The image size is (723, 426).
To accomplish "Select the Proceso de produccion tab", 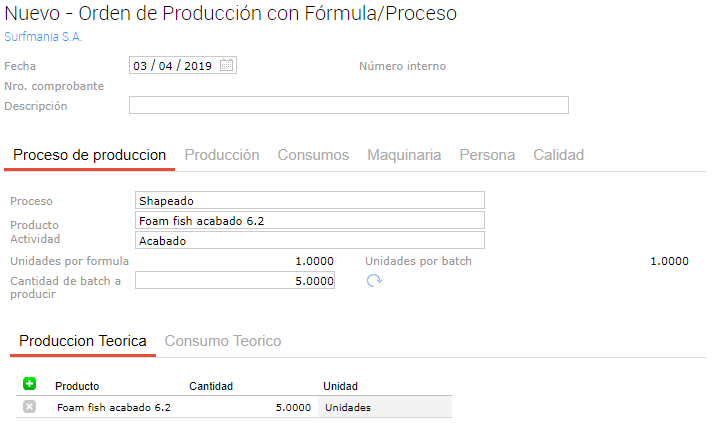I will 90,155.
